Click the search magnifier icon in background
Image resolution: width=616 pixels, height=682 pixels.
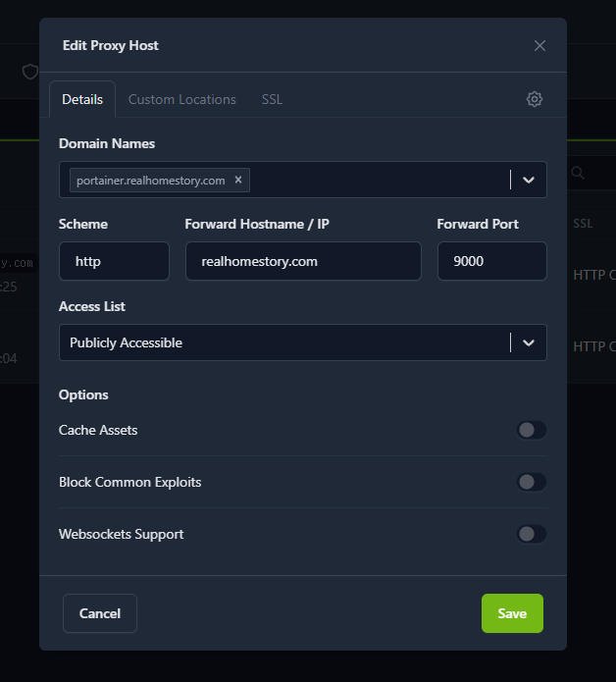pos(579,173)
